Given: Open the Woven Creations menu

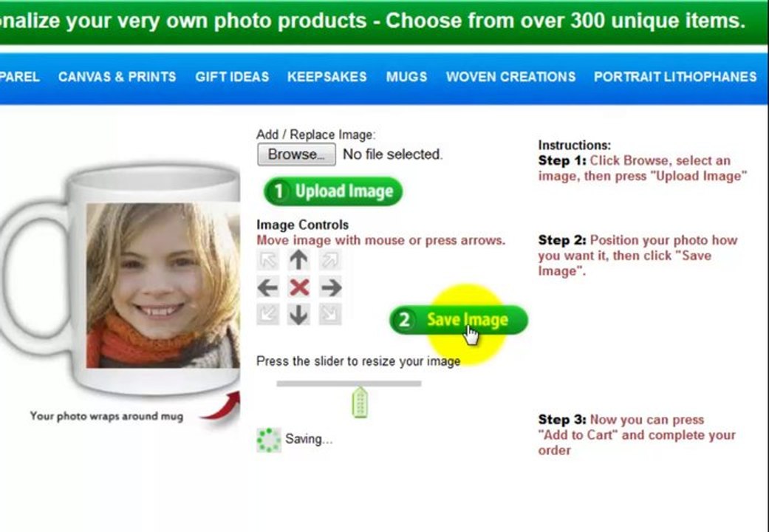Looking at the screenshot, I should (x=510, y=77).
